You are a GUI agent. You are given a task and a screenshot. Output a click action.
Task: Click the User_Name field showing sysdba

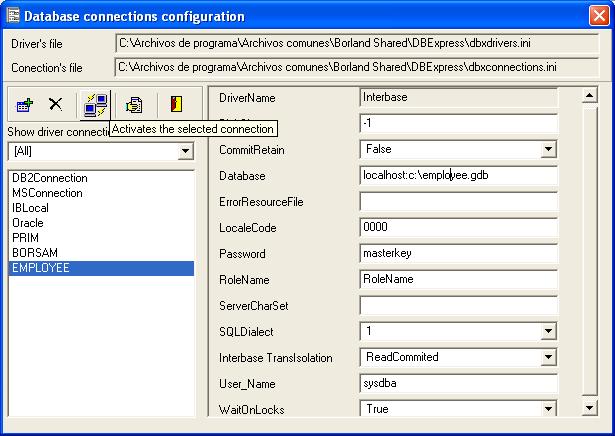pyautogui.click(x=458, y=383)
